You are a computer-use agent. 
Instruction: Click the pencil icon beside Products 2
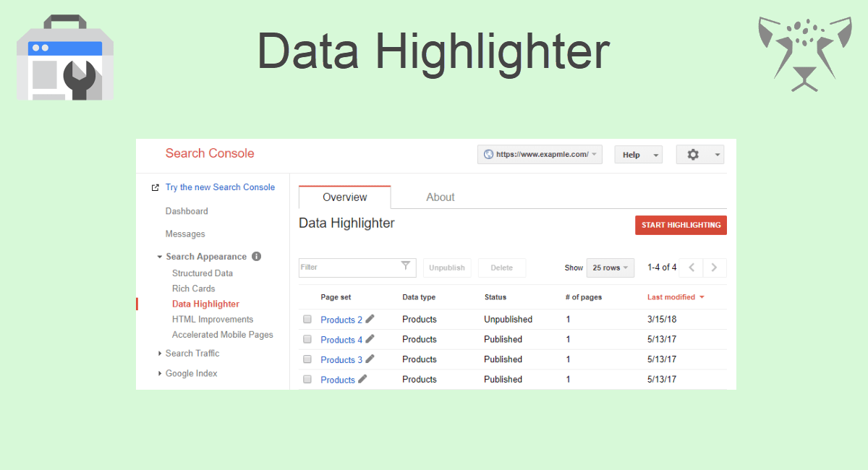click(x=370, y=319)
